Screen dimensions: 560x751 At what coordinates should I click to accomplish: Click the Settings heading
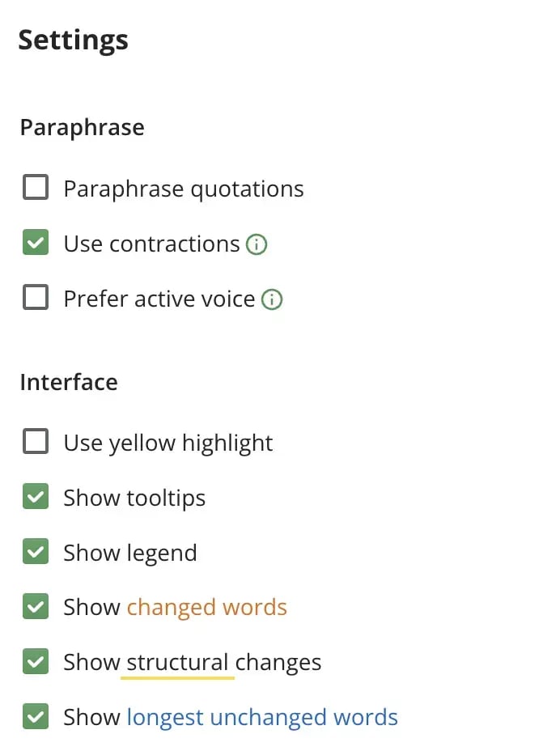(x=74, y=40)
